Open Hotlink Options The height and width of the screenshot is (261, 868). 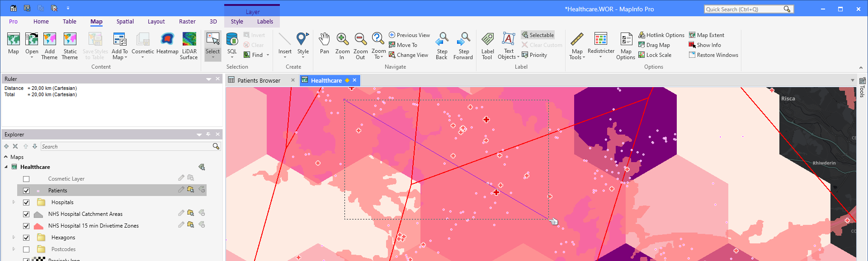click(661, 35)
